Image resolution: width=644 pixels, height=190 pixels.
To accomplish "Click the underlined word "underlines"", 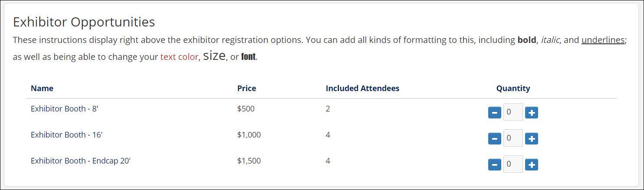I will [603, 40].
